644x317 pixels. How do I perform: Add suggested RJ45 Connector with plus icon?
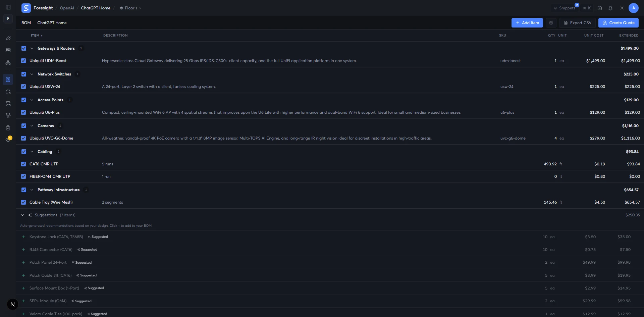(23, 250)
